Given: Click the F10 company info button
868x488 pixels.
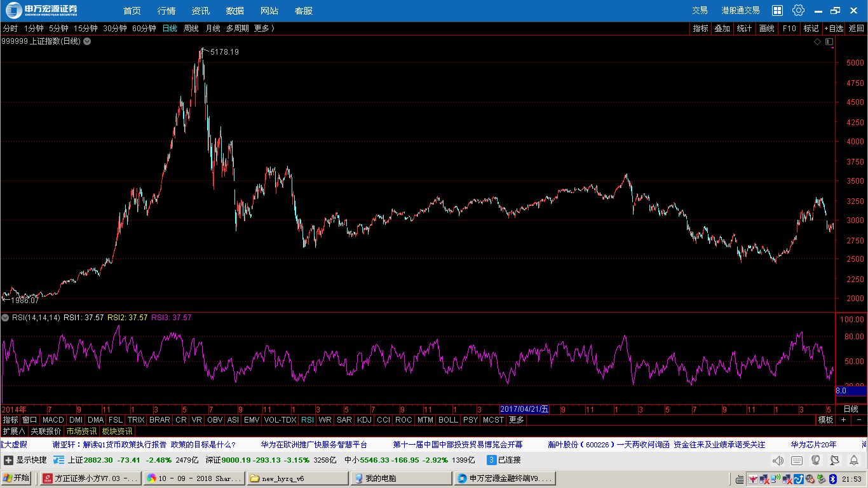Looking at the screenshot, I should click(789, 29).
